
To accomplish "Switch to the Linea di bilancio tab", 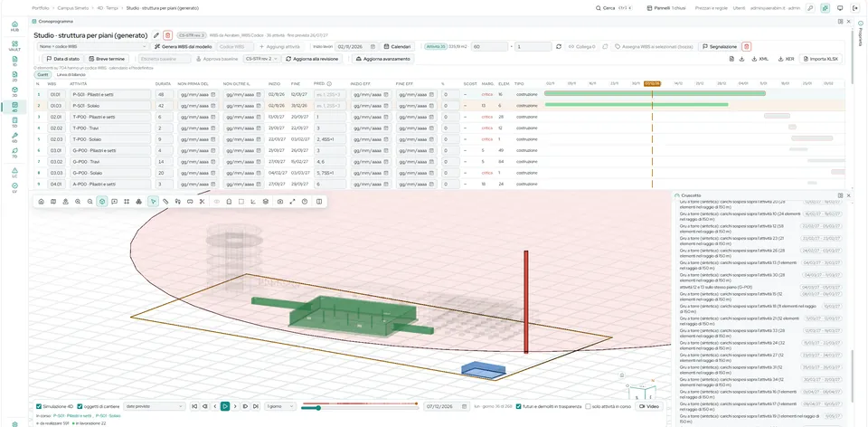I will [70, 74].
